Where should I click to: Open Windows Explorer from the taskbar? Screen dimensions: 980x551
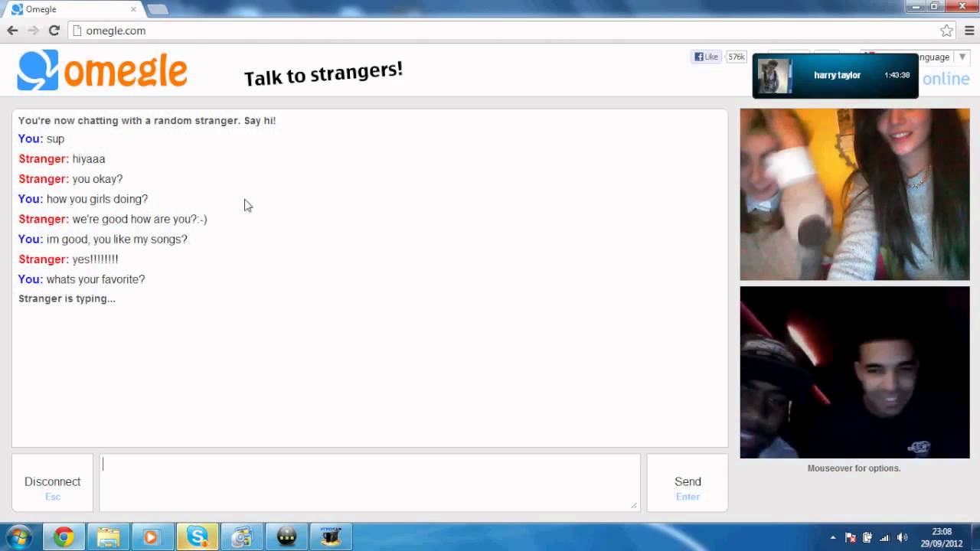click(x=108, y=537)
